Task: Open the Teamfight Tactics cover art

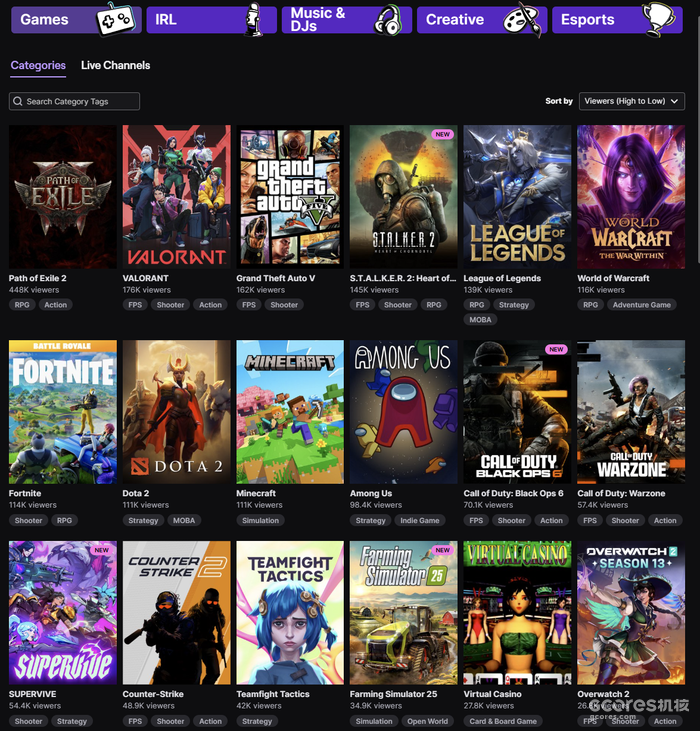Action: tap(290, 613)
